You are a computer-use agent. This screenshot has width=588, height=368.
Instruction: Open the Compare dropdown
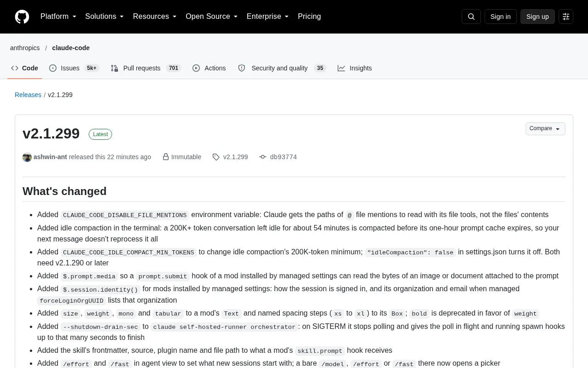[x=545, y=129]
